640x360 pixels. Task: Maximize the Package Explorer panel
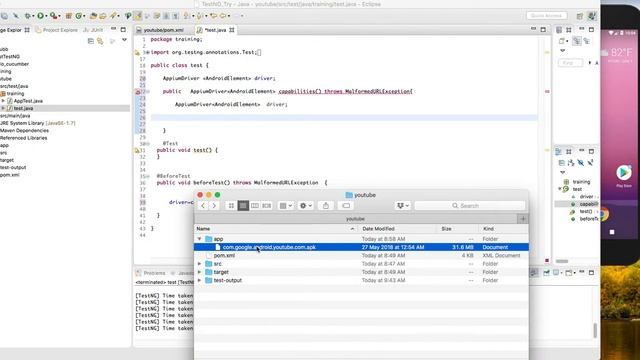pyautogui.click(x=123, y=29)
